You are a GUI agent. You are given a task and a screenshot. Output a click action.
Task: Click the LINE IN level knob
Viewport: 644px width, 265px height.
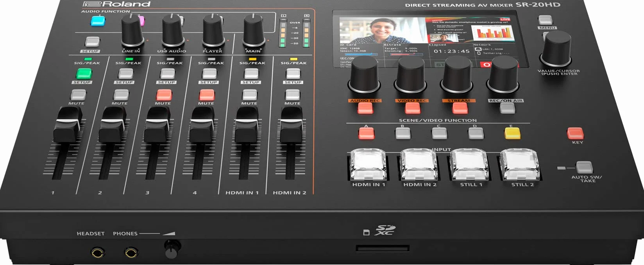132,30
